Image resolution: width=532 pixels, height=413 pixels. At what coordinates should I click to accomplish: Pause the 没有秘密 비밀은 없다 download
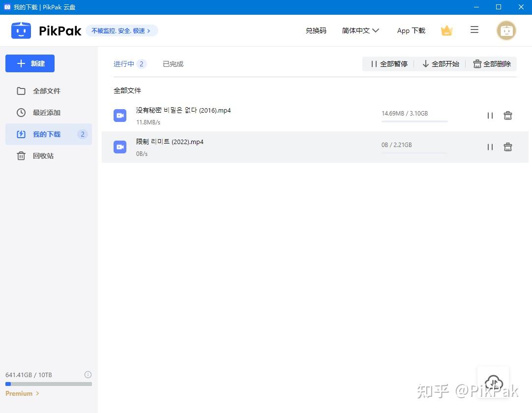[x=490, y=115]
